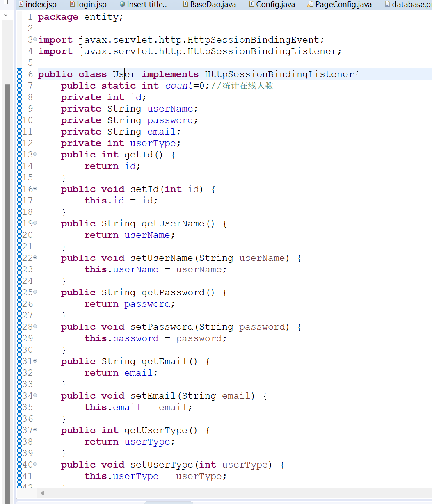Click the file icon on database.pr tab
Viewport: 432px width, 504px height.
coord(387,4)
